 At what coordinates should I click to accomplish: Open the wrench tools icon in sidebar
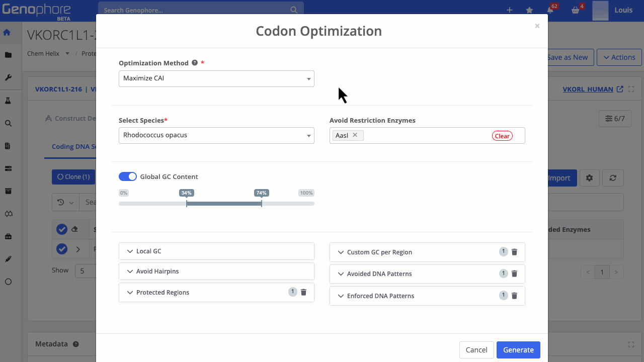click(x=8, y=77)
